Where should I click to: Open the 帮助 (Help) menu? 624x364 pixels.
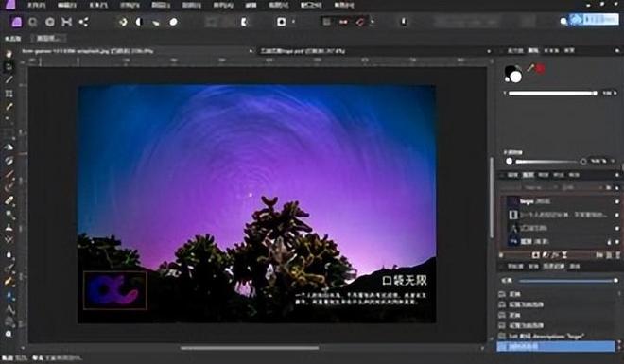(x=344, y=5)
